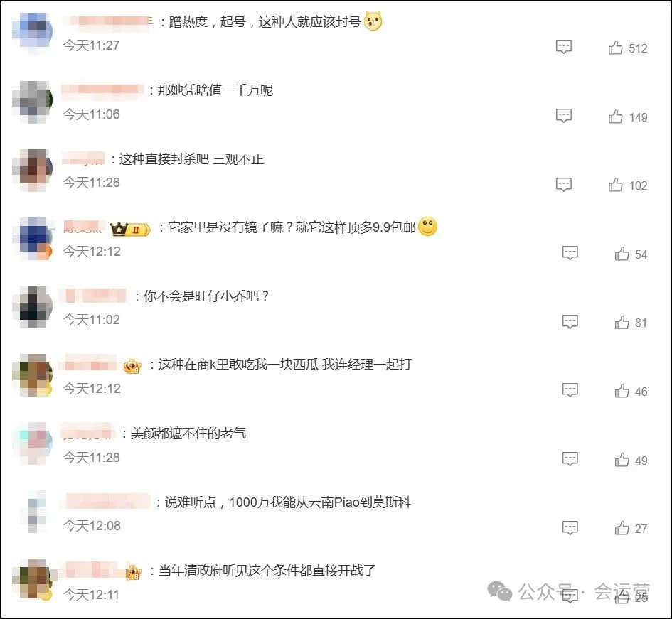Like the 莫斯科 comment with 27 likes
Screen dimensions: 672x619
click(622, 528)
